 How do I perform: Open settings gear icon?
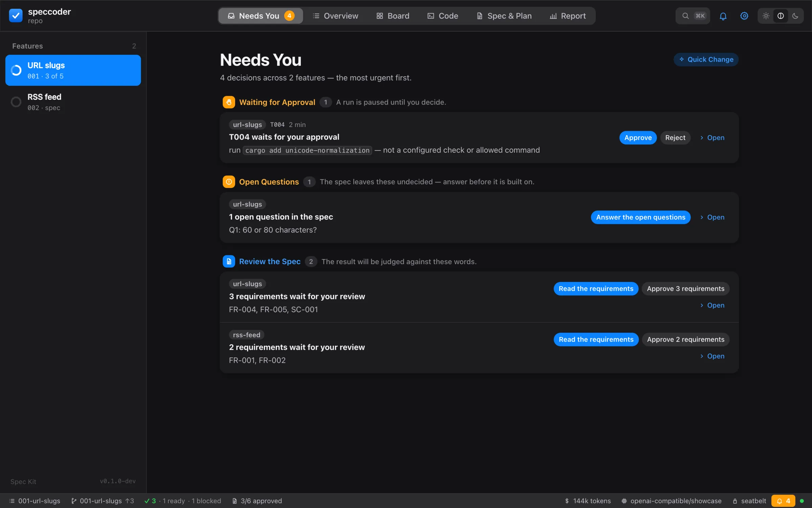coord(744,16)
